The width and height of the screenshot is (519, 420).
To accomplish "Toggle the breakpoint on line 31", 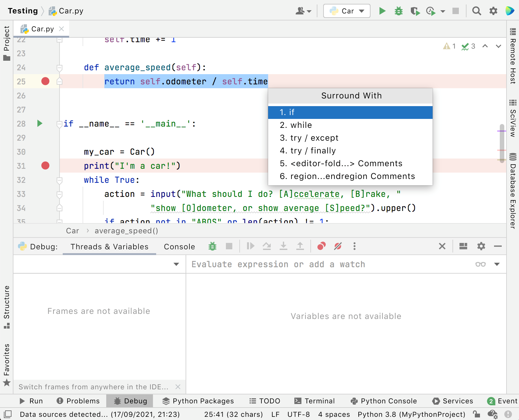I will [x=45, y=166].
